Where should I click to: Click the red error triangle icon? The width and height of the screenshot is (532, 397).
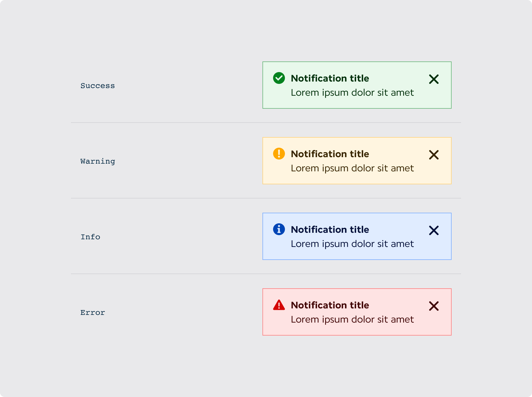click(x=279, y=305)
